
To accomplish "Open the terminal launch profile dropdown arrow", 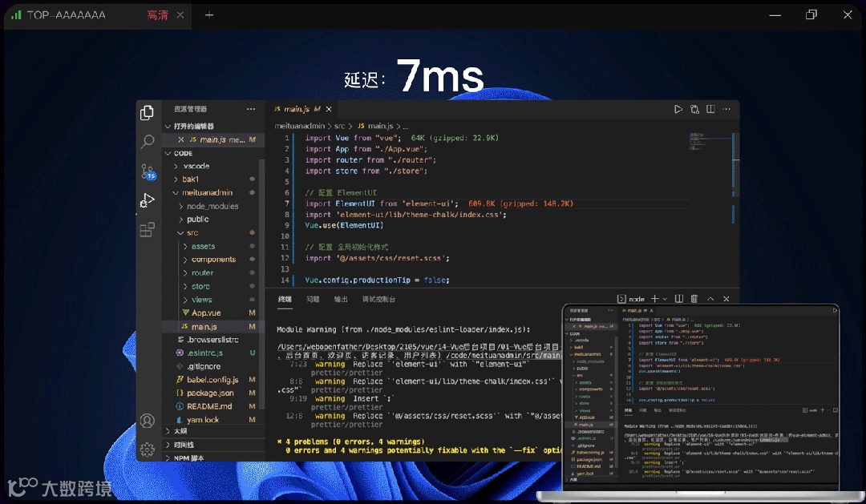I will coord(665,299).
